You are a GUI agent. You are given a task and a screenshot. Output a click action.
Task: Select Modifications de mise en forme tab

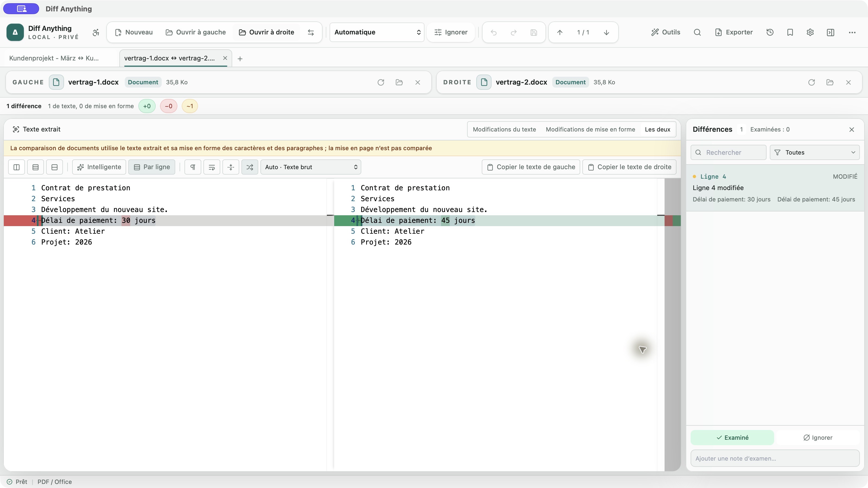point(590,129)
